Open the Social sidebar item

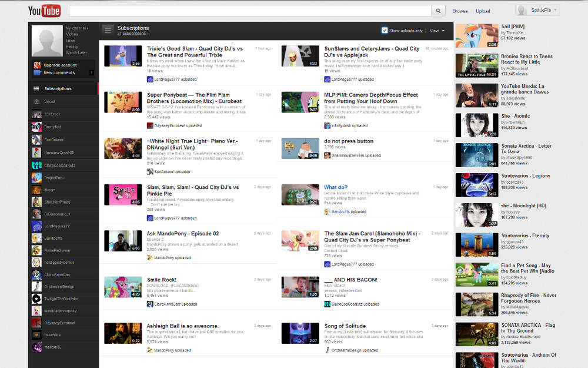[63, 101]
